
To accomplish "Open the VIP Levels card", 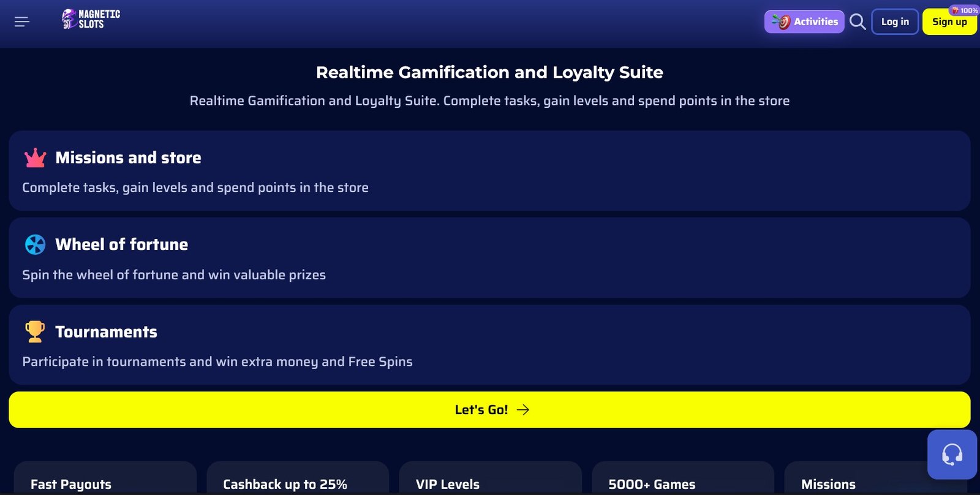I will point(490,481).
